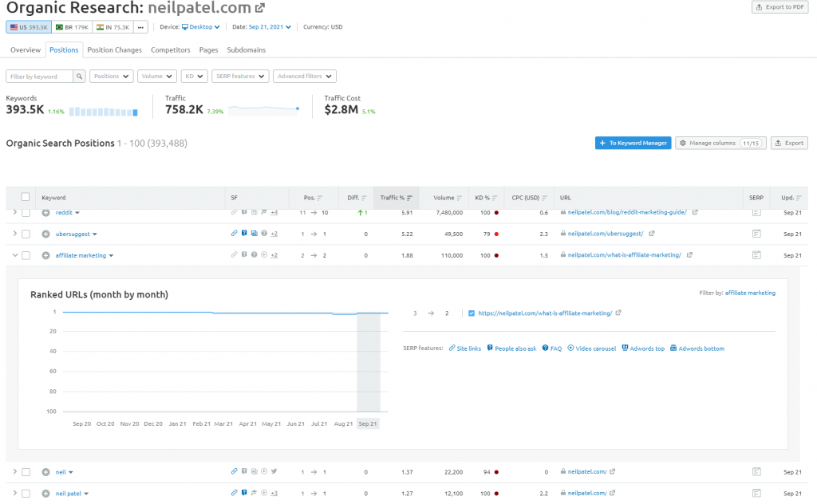The height and width of the screenshot is (504, 817).
Task: Focus the Filter by keyword input
Action: click(x=40, y=77)
